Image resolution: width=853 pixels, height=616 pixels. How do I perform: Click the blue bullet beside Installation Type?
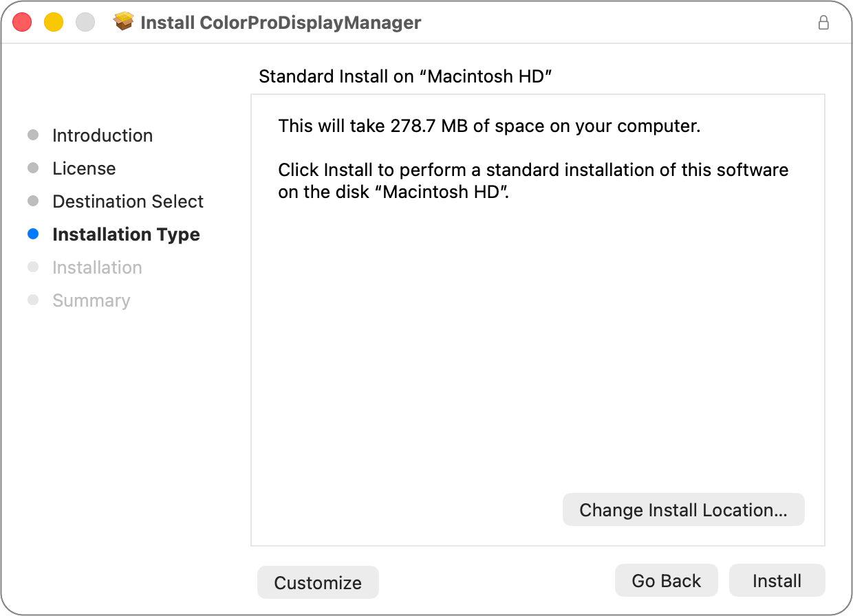33,234
